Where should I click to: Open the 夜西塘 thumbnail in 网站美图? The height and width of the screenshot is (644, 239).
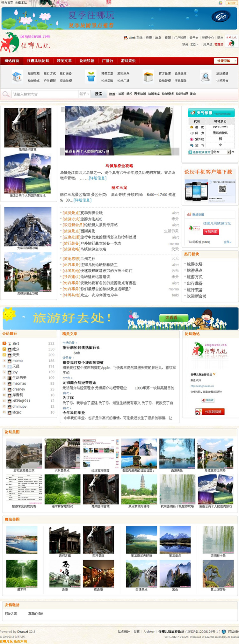[x=98, y=574]
